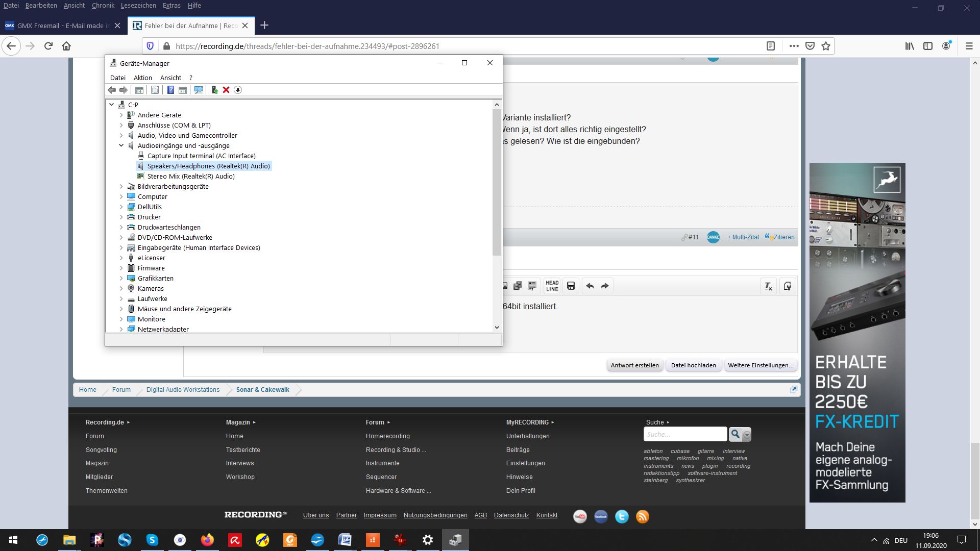
Task: Click the disable device down-arrow icon
Action: click(x=238, y=90)
